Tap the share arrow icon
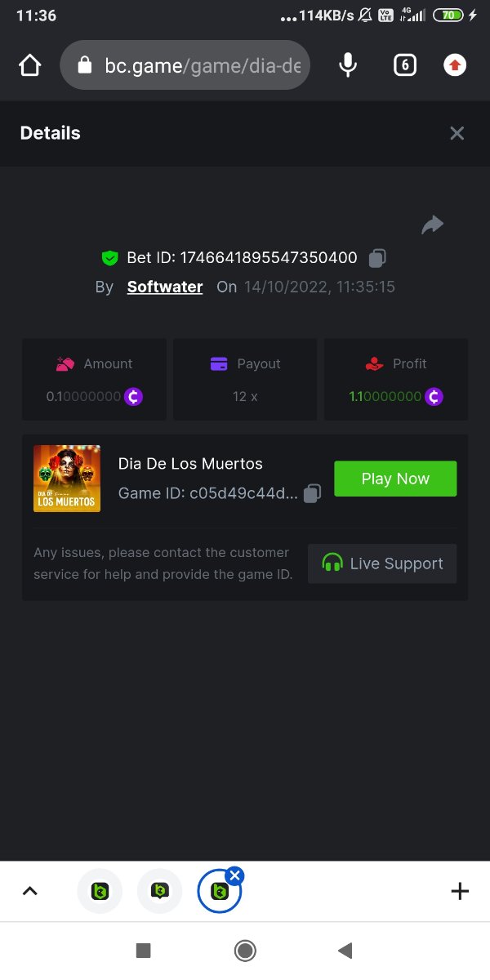 tap(432, 225)
